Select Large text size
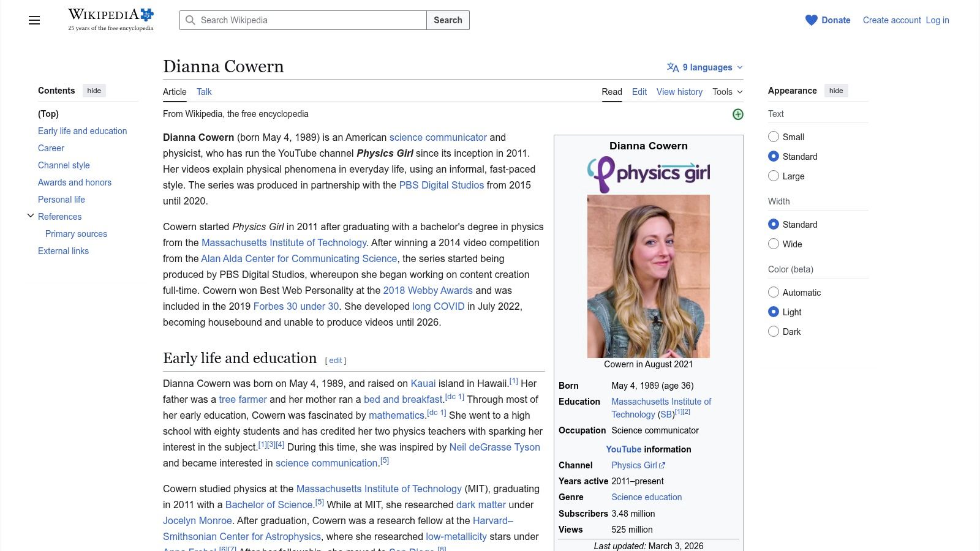The image size is (980, 551). tap(774, 176)
